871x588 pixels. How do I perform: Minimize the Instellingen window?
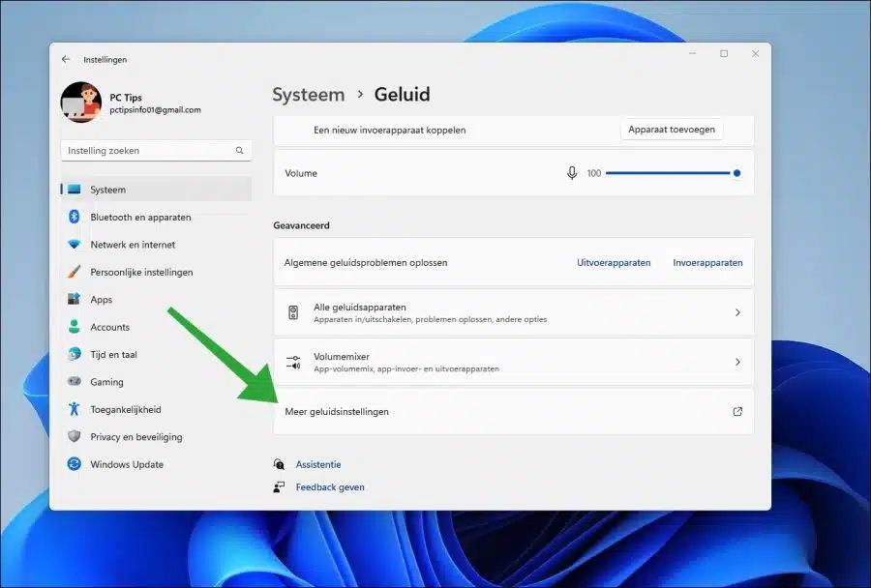[x=692, y=54]
